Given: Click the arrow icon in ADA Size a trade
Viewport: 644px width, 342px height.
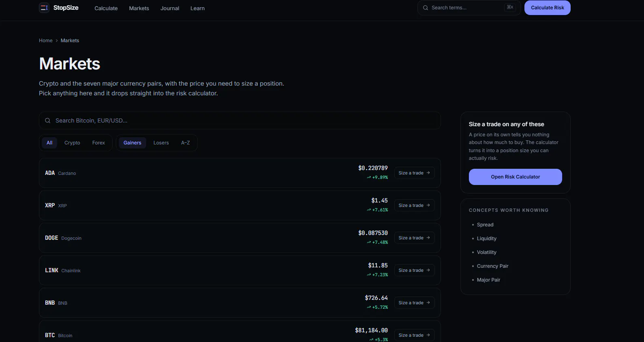Looking at the screenshot, I should (x=428, y=173).
